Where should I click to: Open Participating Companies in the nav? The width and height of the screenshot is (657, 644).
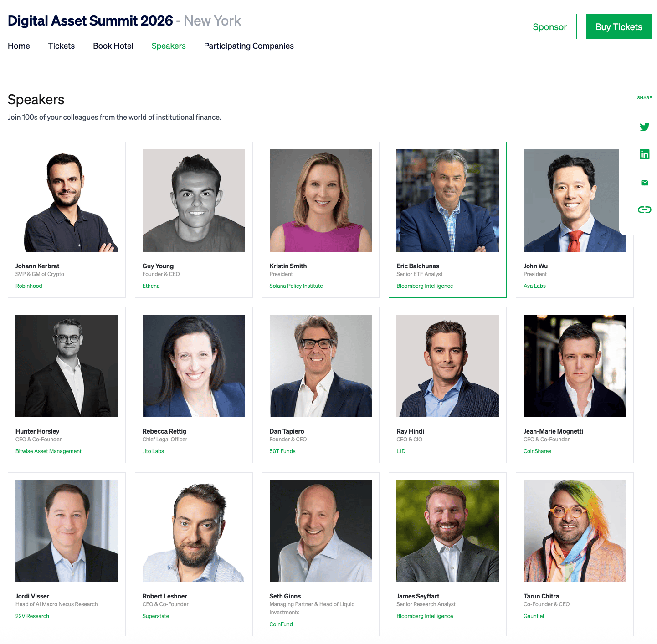(x=249, y=46)
